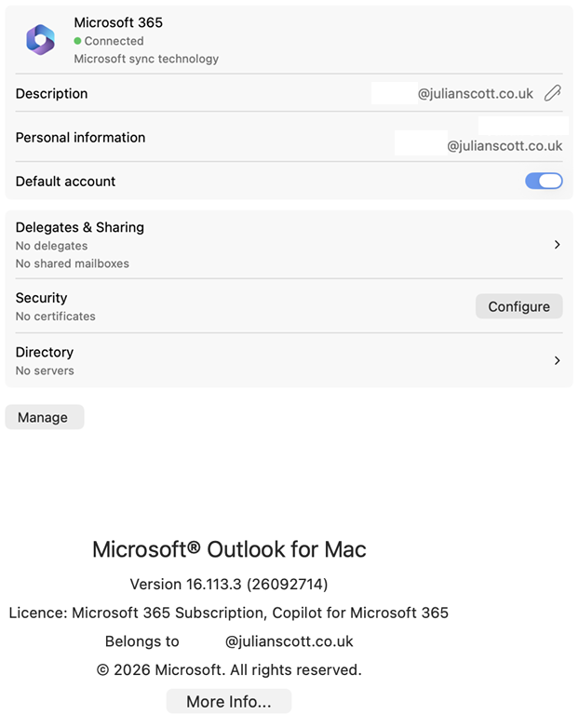The height and width of the screenshot is (728, 579).
Task: Expand the Directory row chevron
Action: [558, 361]
